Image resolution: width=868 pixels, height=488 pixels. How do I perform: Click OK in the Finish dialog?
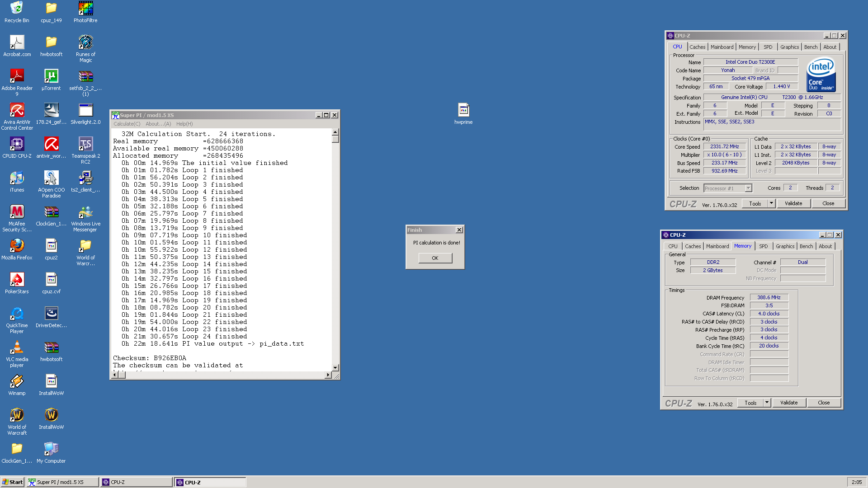435,258
